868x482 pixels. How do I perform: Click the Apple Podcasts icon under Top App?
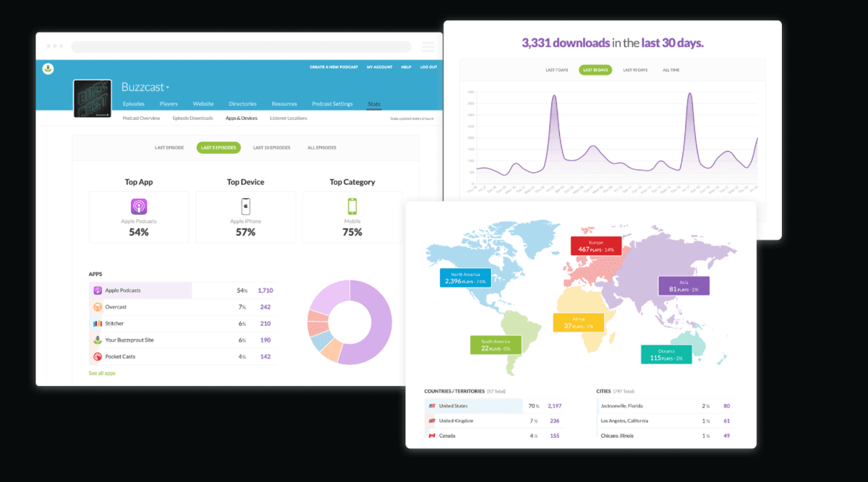point(139,207)
